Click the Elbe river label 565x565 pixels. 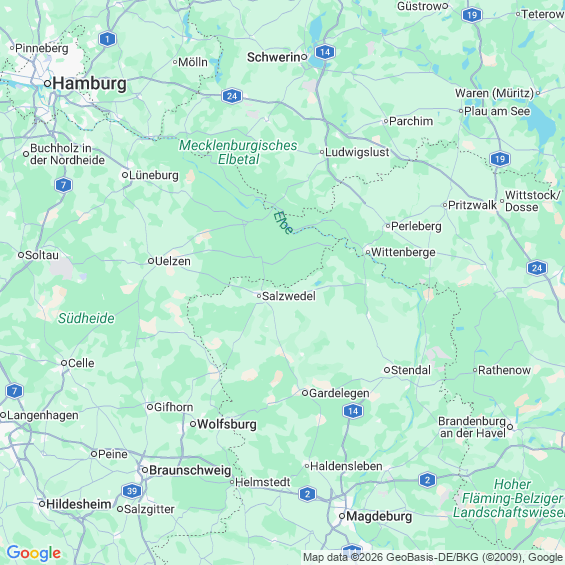point(283,223)
